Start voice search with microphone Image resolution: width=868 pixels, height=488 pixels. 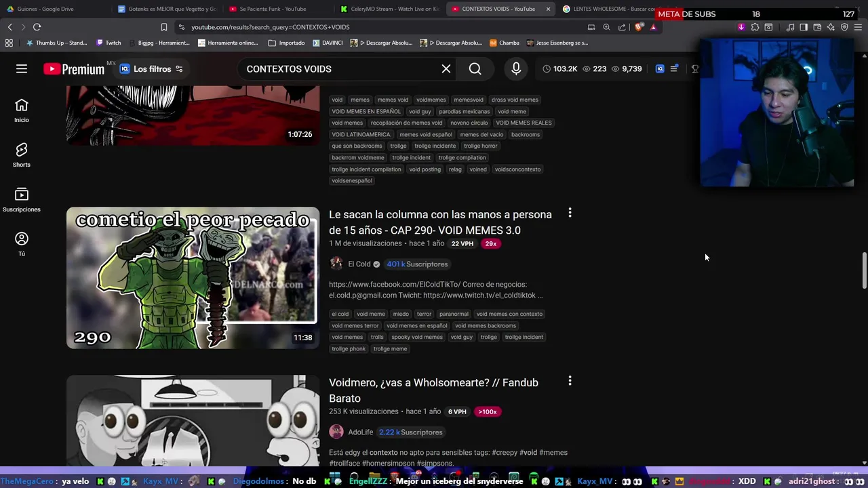516,69
